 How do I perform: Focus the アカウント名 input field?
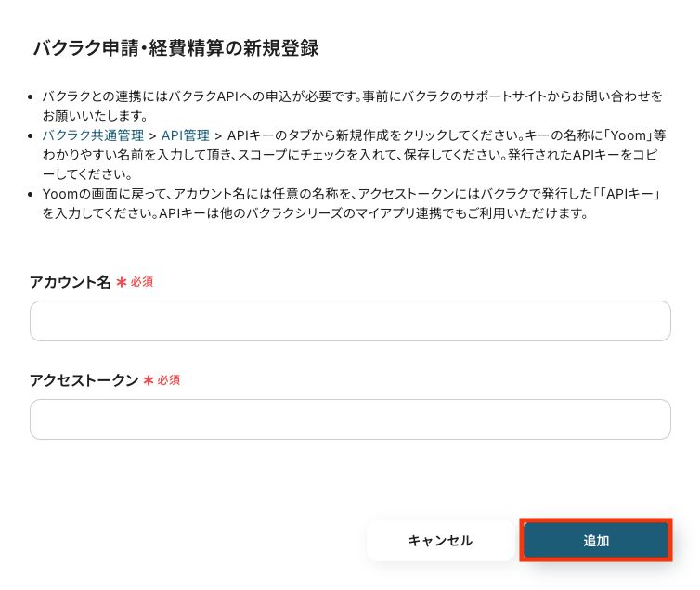click(x=350, y=321)
